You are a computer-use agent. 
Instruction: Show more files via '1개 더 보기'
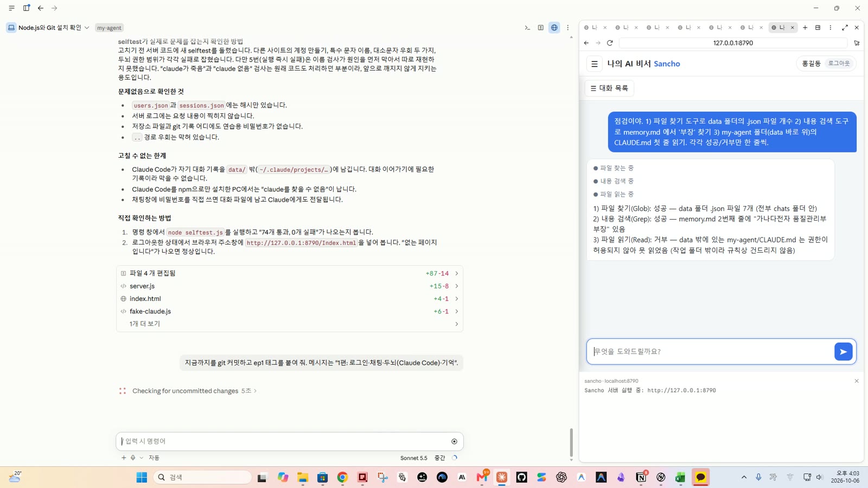(x=290, y=324)
